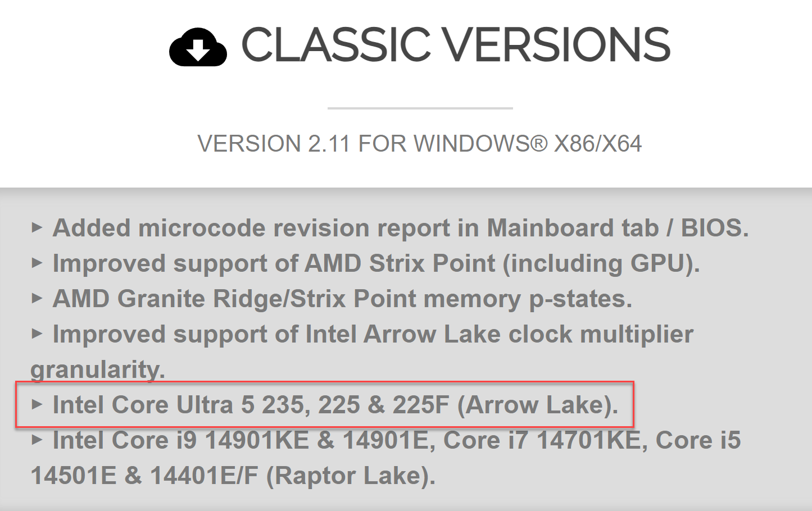Click the CLASSIC VERSIONS heading
812x511 pixels.
[x=455, y=45]
